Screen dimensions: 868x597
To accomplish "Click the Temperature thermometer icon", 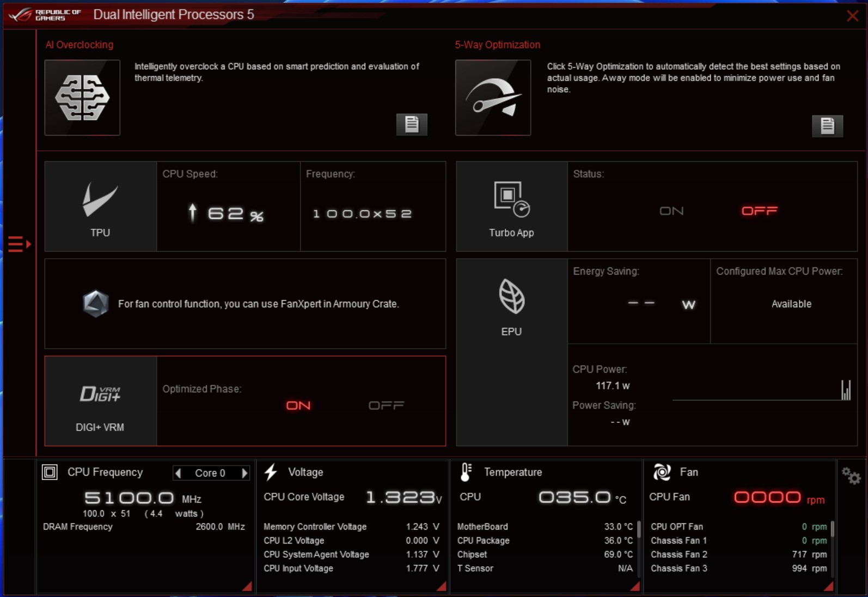I will tap(466, 472).
